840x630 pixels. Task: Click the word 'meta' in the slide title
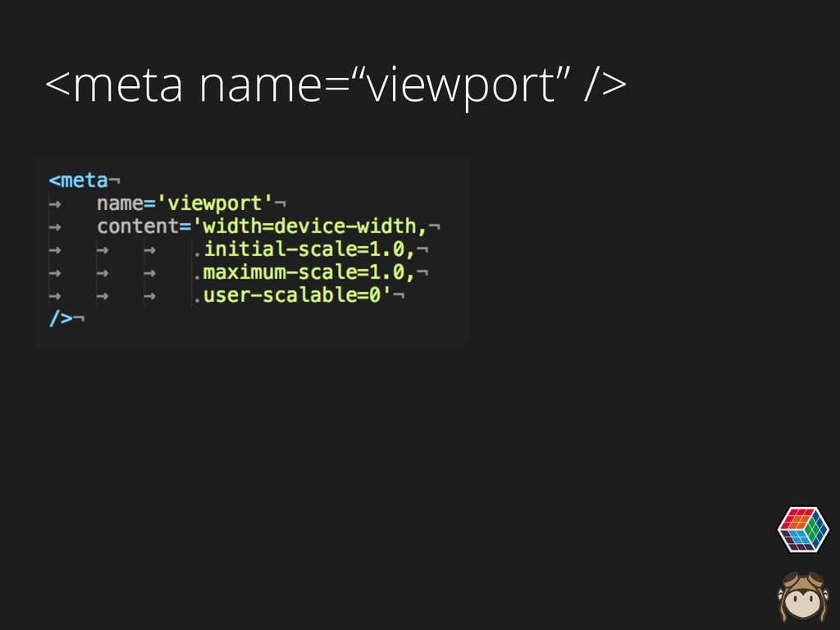tap(127, 86)
